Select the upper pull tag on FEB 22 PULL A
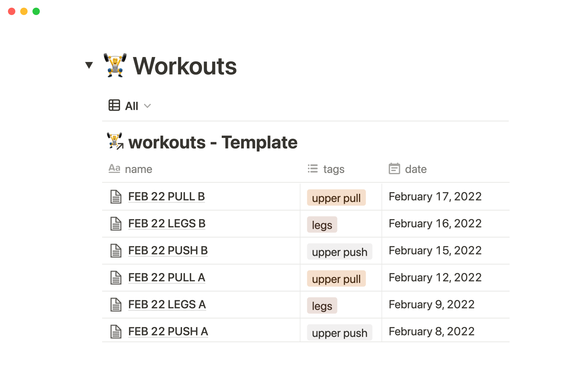 click(x=336, y=278)
